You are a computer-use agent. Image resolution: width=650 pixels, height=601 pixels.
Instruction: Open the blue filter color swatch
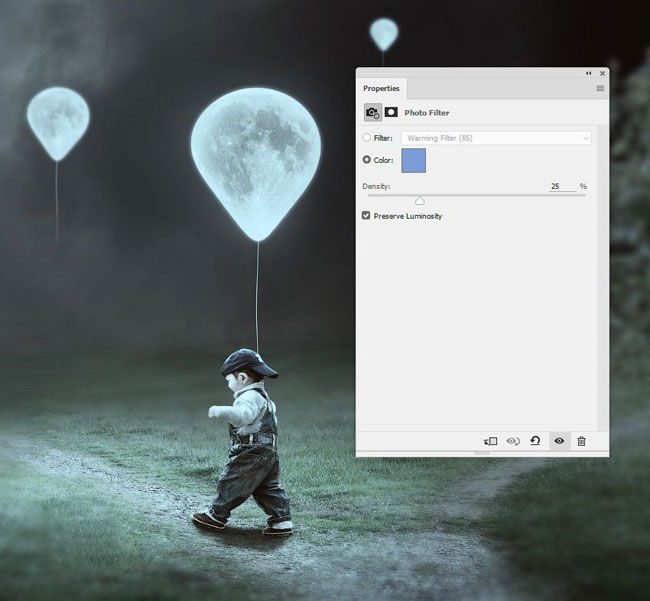[x=413, y=160]
